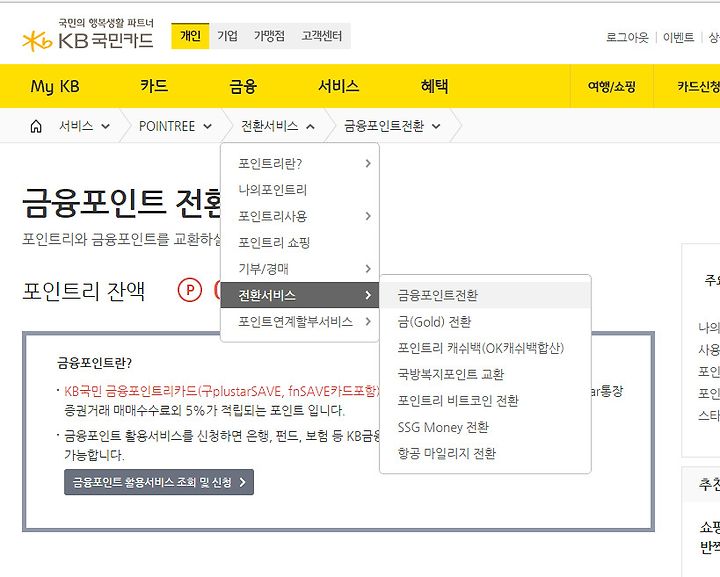The image size is (720, 577).
Task: Select 포인트리 쇼핑 menu item
Action: point(300,242)
